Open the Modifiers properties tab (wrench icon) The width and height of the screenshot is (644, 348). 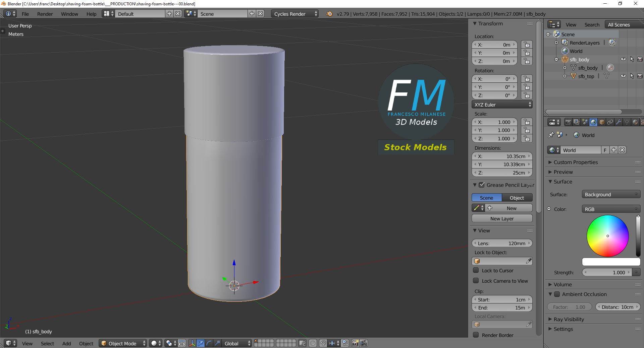coord(619,122)
